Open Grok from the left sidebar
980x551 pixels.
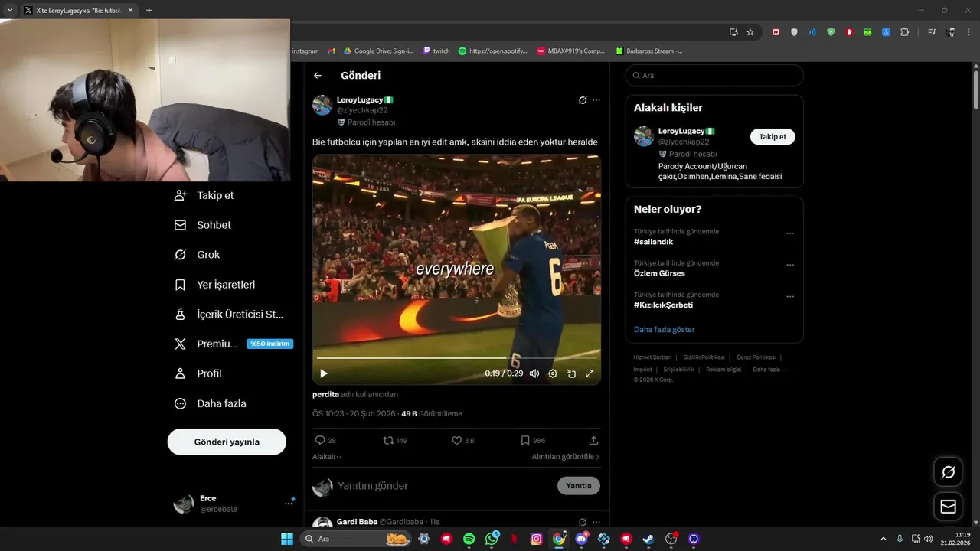pyautogui.click(x=197, y=255)
